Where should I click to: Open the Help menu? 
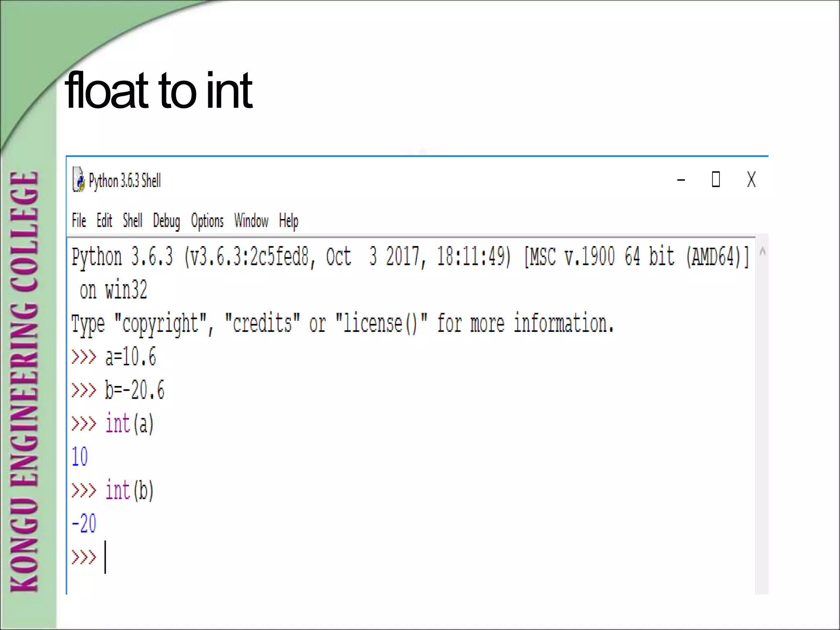pyautogui.click(x=288, y=221)
